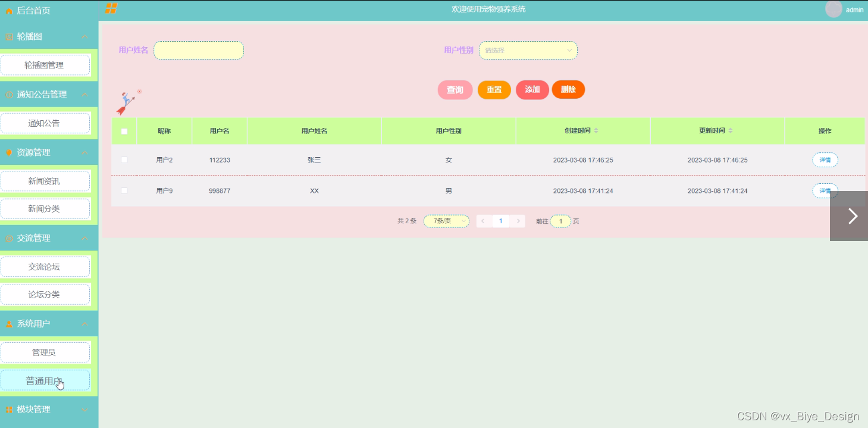Click the 轮播图 section icon
The image size is (868, 428).
click(9, 37)
